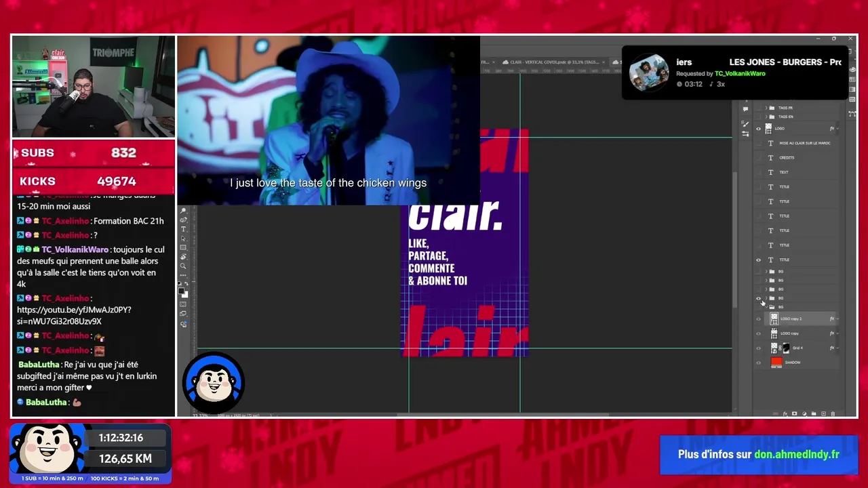Reset to default black and white colors
Screen dimensions: 868x488
pos(180,284)
